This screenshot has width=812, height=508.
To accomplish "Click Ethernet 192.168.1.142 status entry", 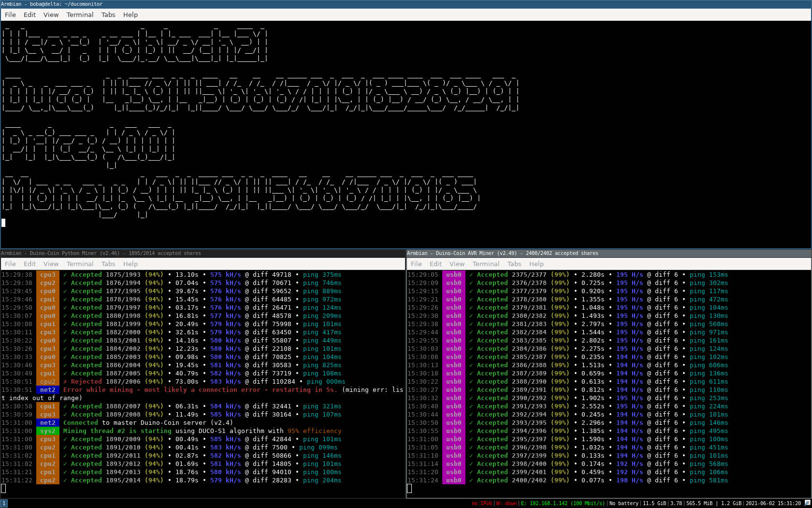I will coord(563,503).
